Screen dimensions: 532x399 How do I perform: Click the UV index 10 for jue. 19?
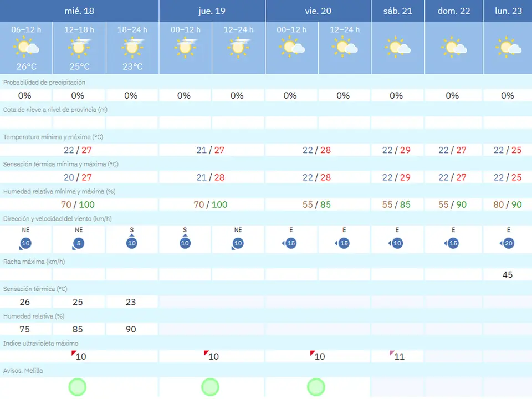pos(211,356)
